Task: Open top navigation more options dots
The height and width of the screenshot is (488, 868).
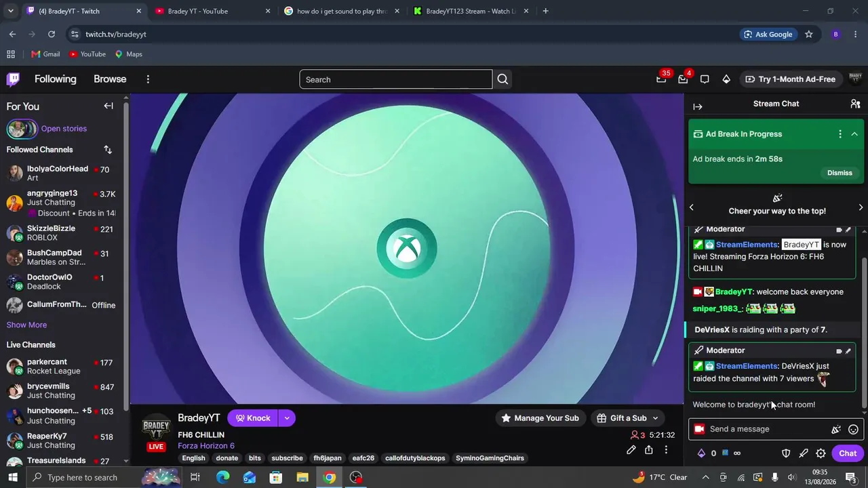Action: 148,79
